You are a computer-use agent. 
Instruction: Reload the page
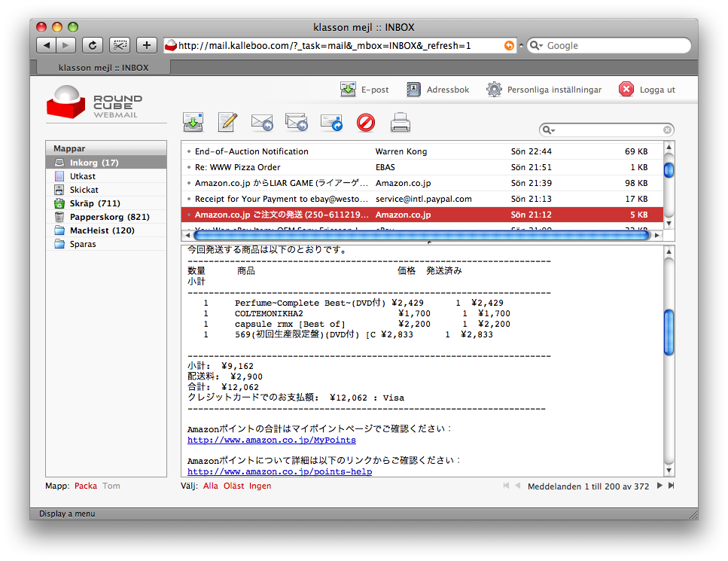click(x=93, y=45)
